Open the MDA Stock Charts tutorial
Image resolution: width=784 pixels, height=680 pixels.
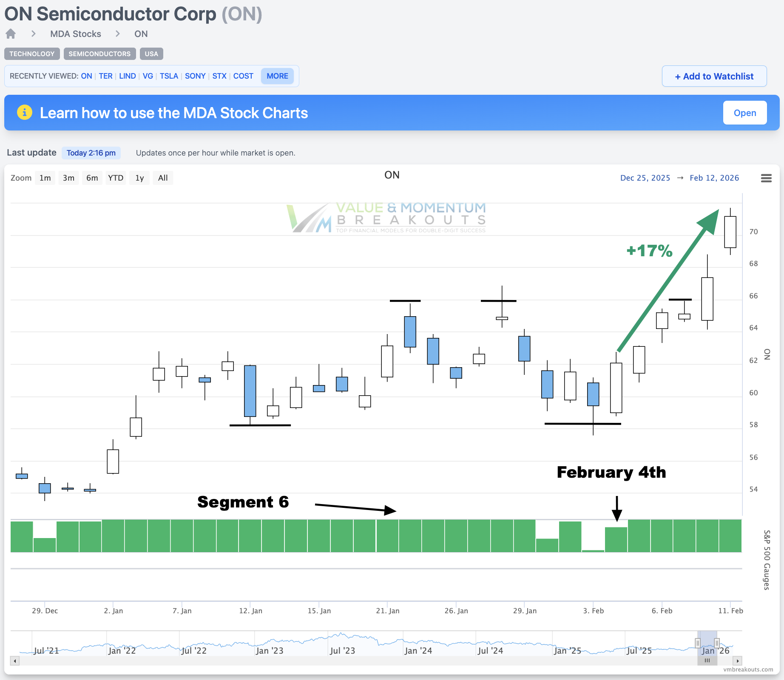(744, 113)
